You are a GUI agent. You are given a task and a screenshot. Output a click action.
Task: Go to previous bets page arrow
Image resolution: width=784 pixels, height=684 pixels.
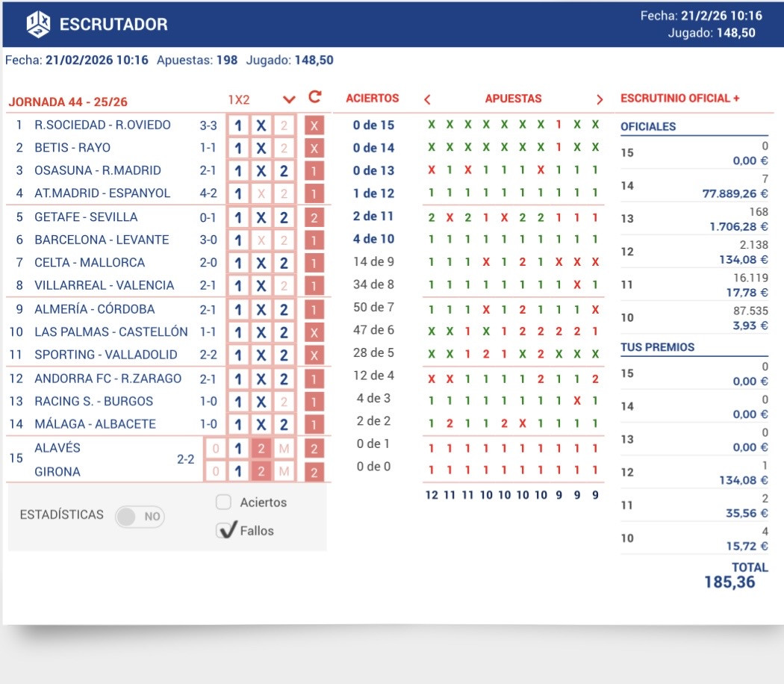428,99
